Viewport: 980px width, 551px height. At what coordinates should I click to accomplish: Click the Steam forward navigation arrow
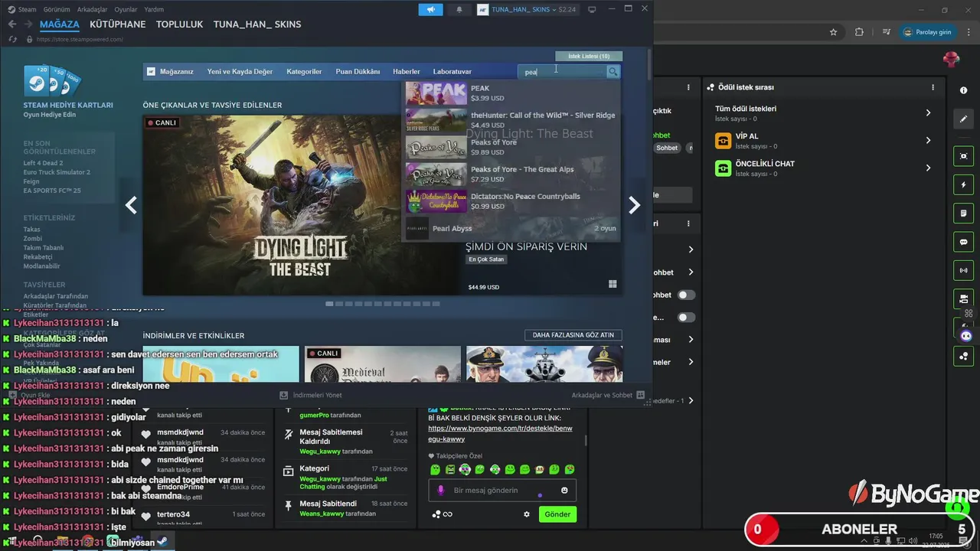point(29,24)
